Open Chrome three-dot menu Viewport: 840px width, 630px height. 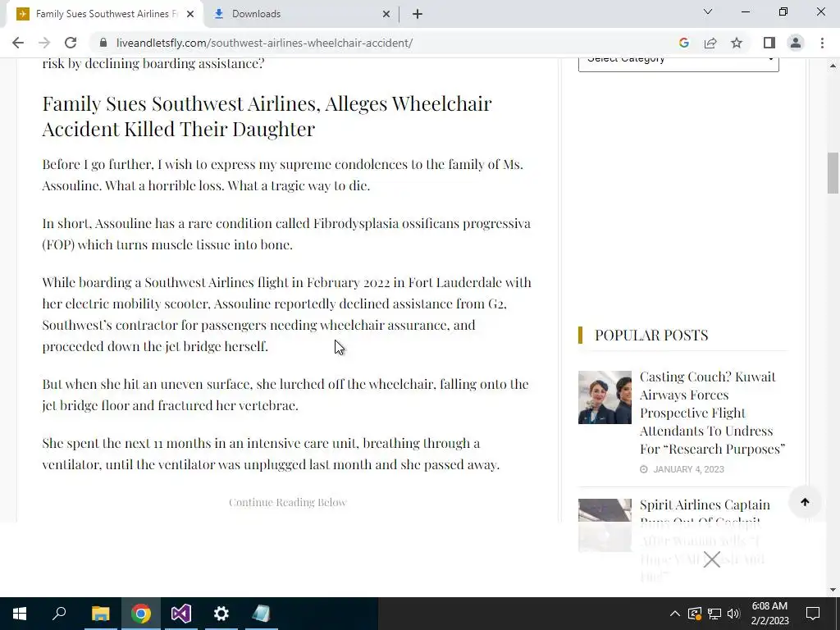point(822,43)
